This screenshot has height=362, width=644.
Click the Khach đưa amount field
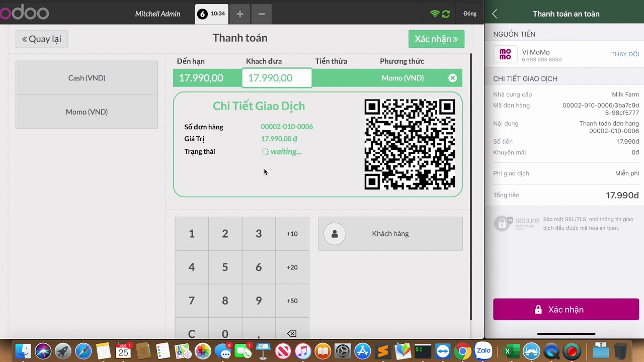(x=277, y=78)
